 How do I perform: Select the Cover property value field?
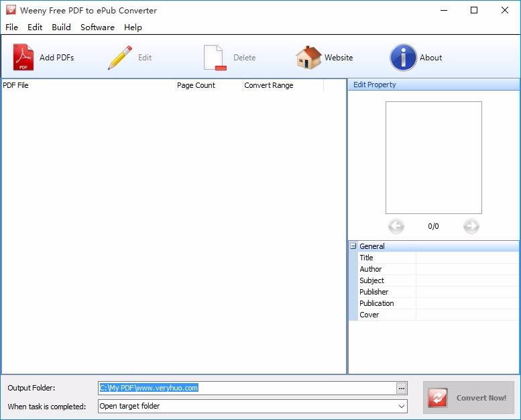(467, 315)
